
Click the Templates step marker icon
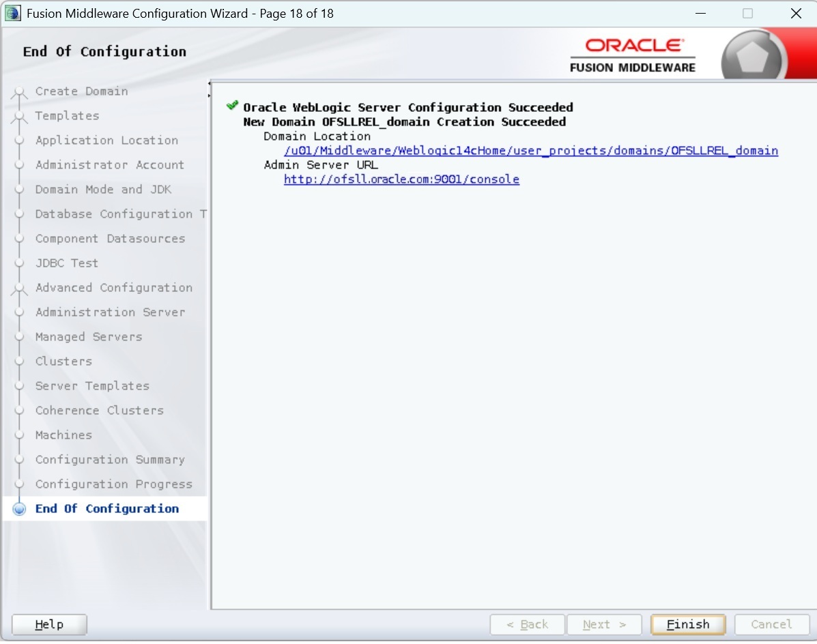coord(19,117)
